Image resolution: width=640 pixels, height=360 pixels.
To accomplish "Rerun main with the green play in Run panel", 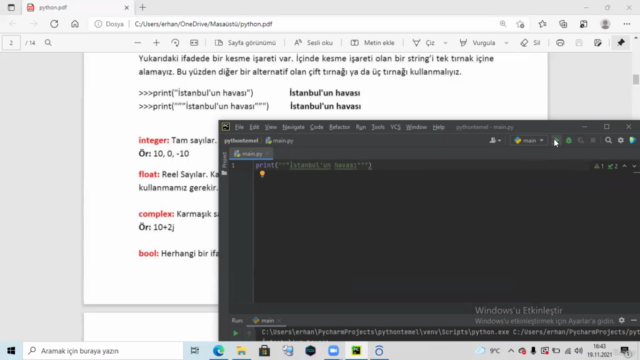I will tap(236, 333).
